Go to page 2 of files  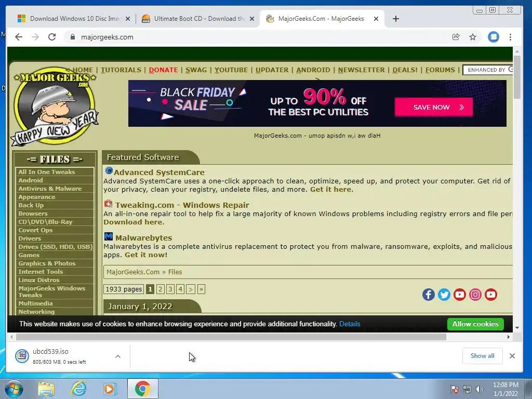coord(160,289)
